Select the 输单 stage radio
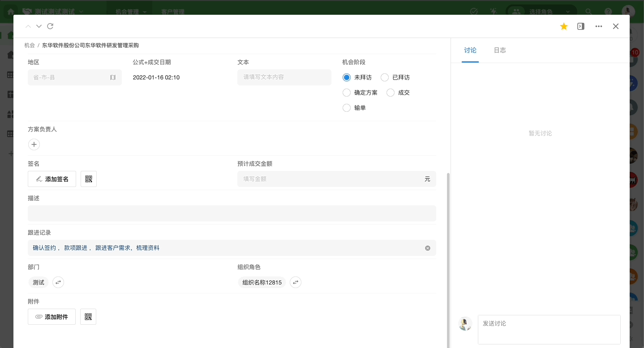This screenshot has height=348, width=644. [346, 108]
